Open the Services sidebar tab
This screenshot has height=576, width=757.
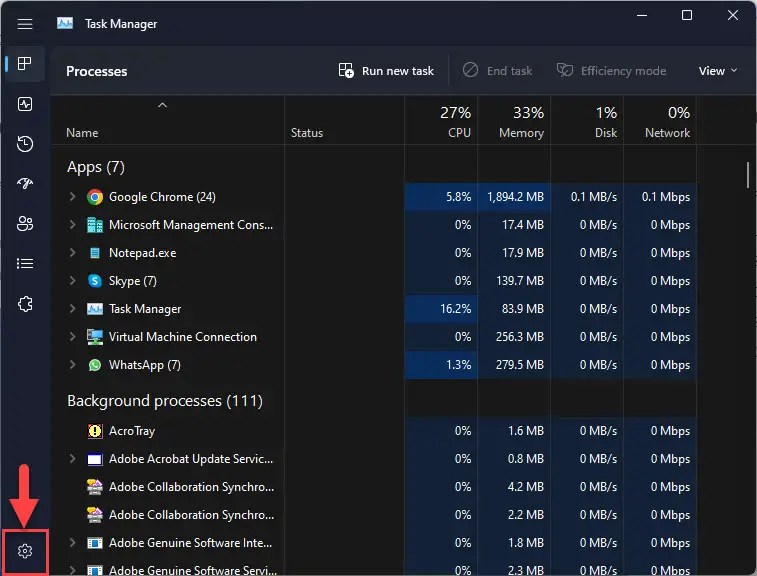click(x=25, y=304)
